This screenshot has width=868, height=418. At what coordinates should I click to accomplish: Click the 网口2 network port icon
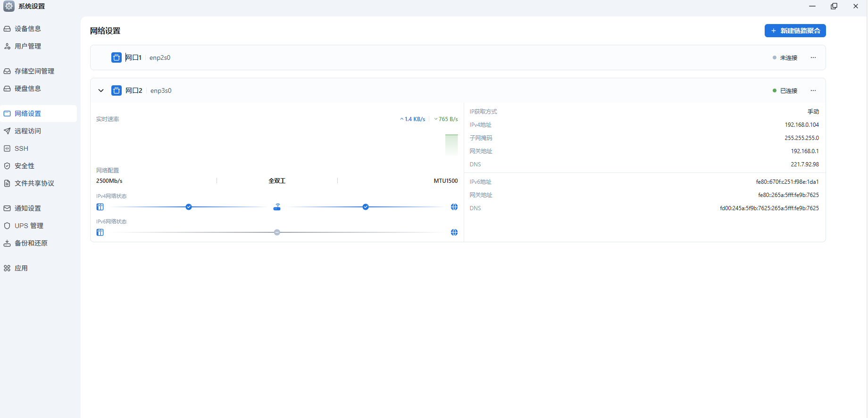tap(116, 90)
